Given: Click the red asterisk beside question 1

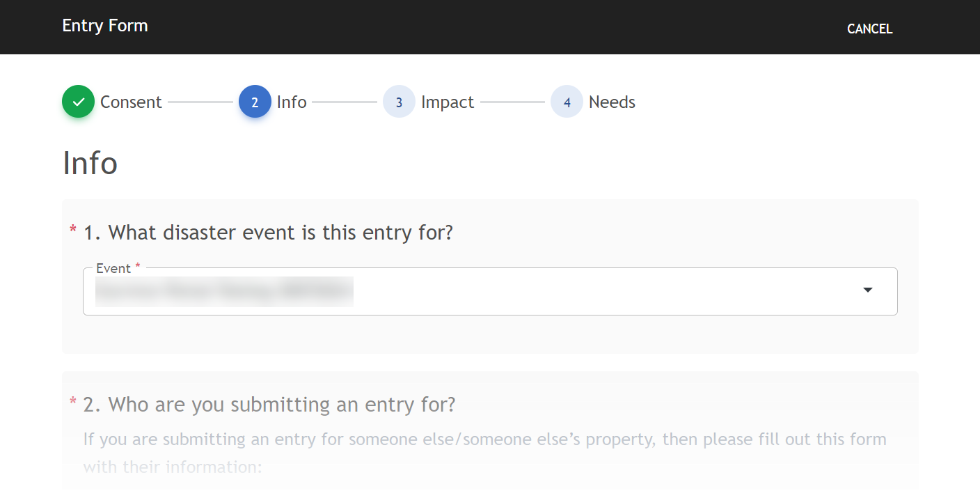Looking at the screenshot, I should click(x=73, y=231).
